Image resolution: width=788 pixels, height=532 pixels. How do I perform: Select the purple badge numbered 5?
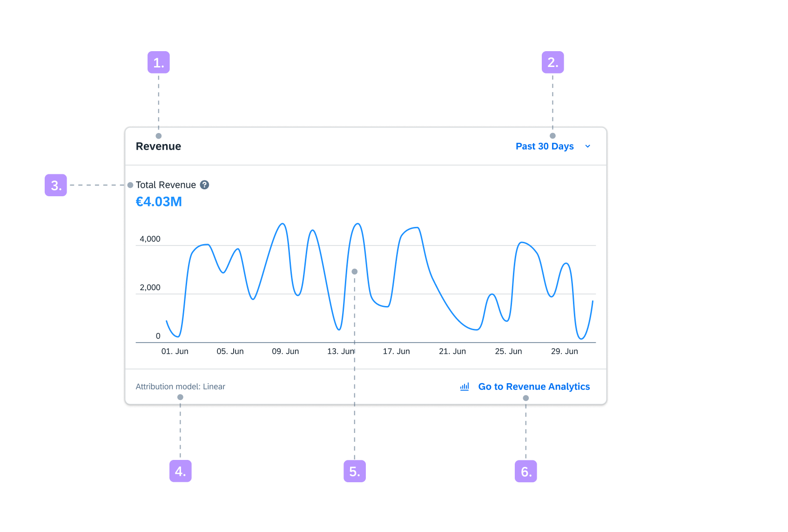coord(355,471)
